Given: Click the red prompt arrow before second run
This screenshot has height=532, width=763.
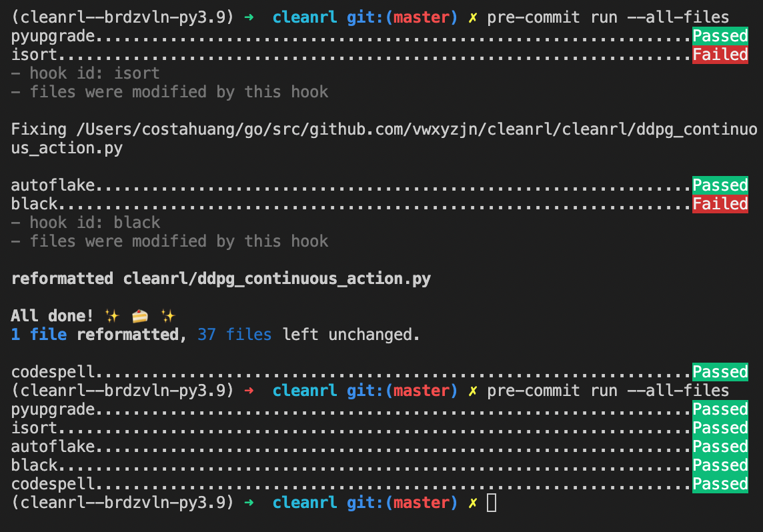Looking at the screenshot, I should (x=249, y=391).
